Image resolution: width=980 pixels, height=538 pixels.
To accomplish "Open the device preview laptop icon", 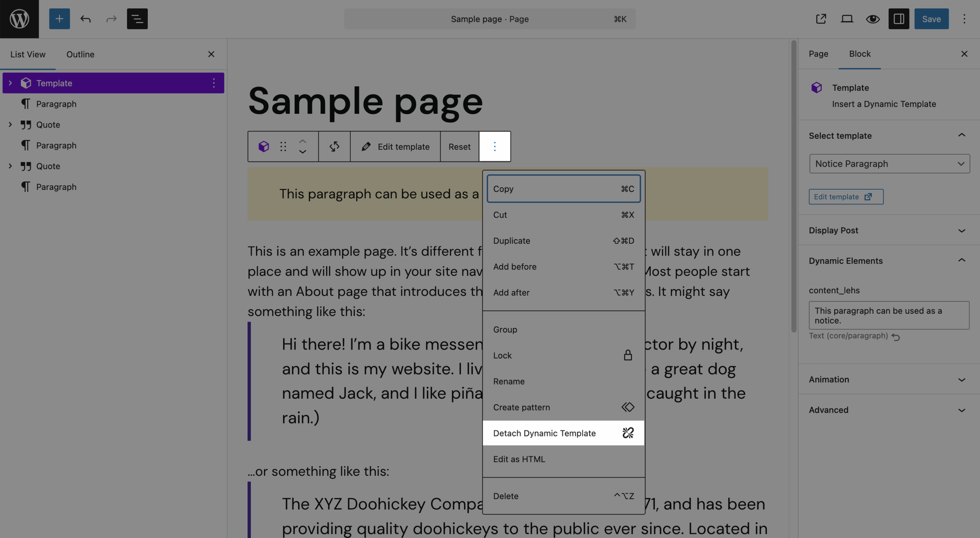I will pyautogui.click(x=847, y=19).
